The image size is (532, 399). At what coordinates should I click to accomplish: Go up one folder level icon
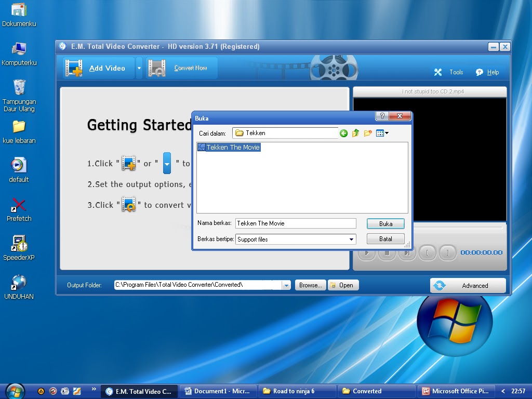coord(355,134)
